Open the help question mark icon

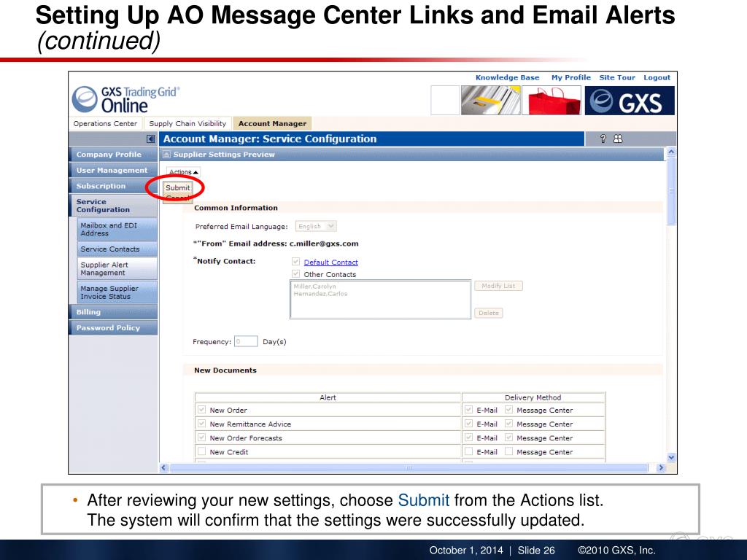(603, 139)
